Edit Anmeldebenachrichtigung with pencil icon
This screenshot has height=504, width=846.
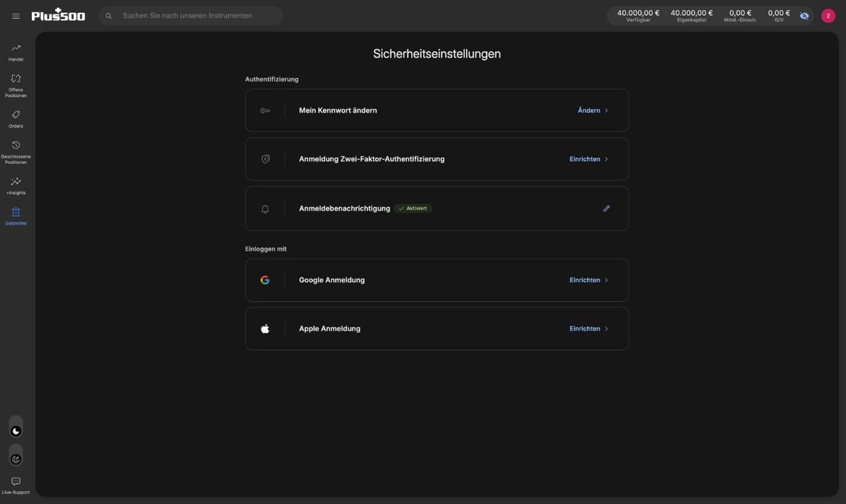coord(607,209)
